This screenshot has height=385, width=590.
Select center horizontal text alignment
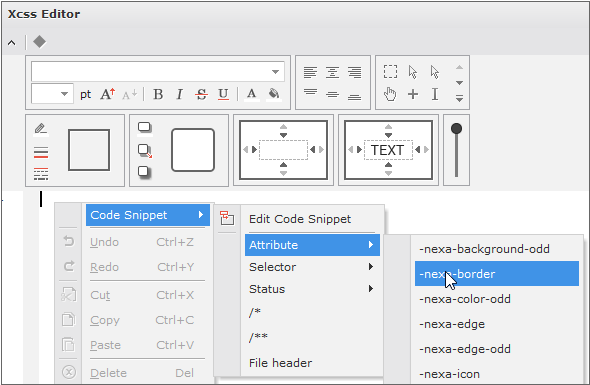click(333, 72)
